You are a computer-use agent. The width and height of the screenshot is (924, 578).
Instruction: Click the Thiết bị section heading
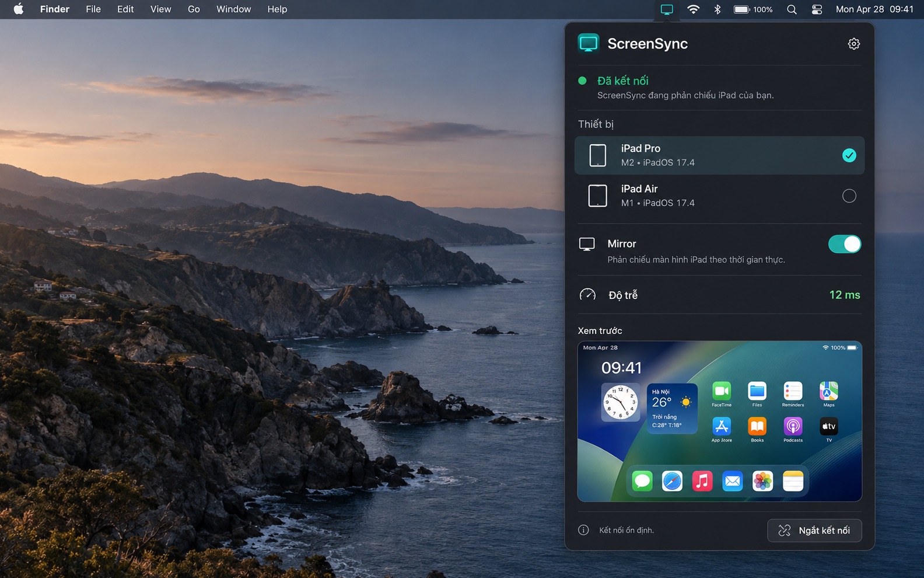coord(596,124)
